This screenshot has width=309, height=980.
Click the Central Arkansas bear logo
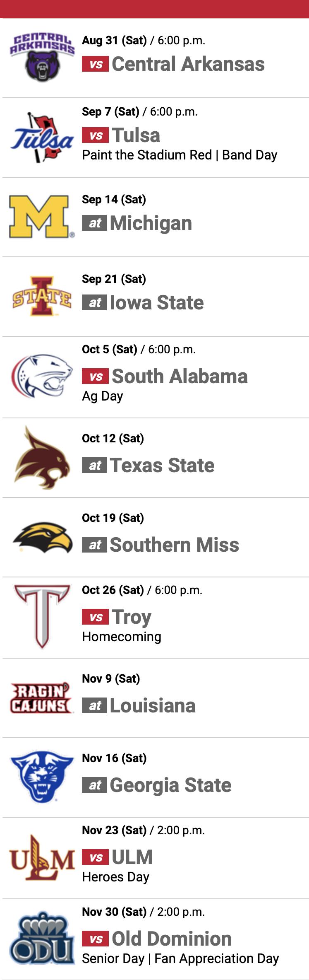(42, 58)
